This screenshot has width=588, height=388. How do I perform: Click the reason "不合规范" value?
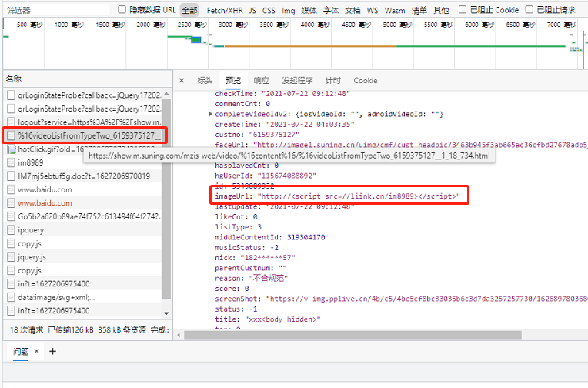click(x=269, y=278)
